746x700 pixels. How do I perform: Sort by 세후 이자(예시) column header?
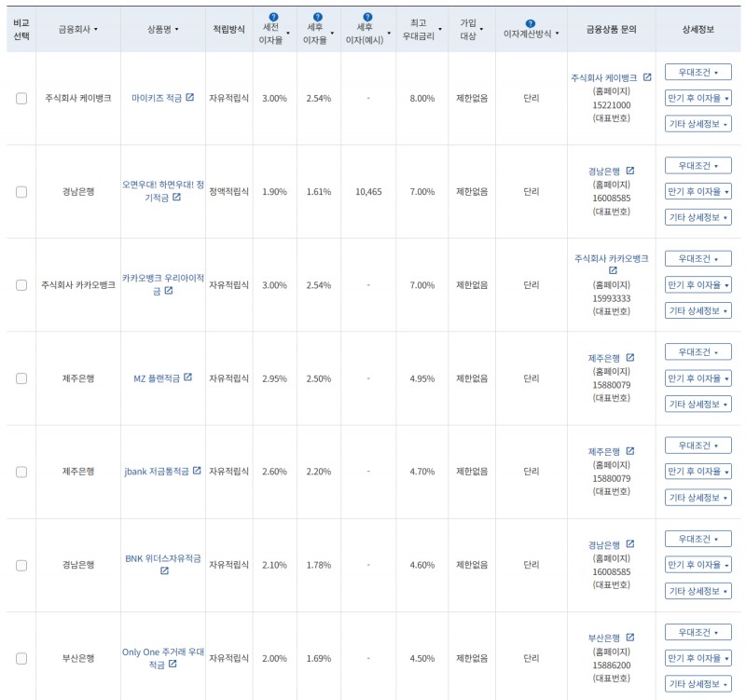pyautogui.click(x=368, y=34)
